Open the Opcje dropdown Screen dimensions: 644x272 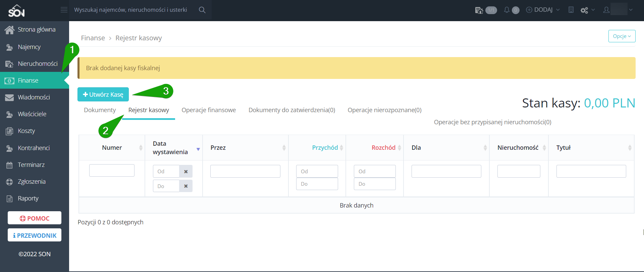tap(622, 36)
